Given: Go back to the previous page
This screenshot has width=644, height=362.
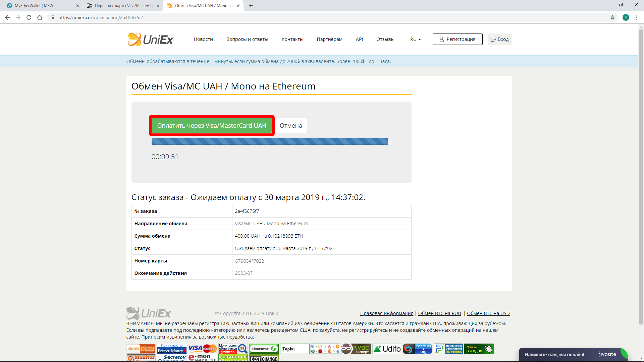Looking at the screenshot, I should [7, 17].
